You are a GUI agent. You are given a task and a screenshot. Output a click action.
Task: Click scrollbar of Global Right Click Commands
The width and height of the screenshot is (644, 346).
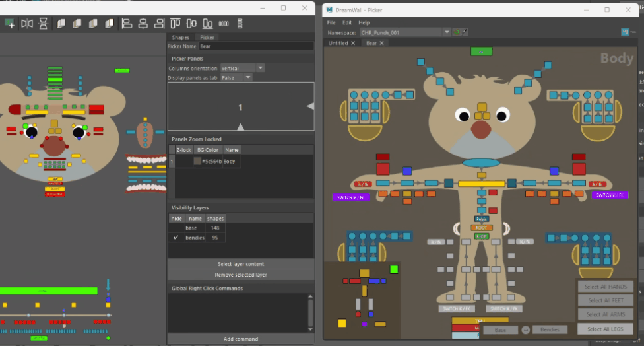pos(311,313)
